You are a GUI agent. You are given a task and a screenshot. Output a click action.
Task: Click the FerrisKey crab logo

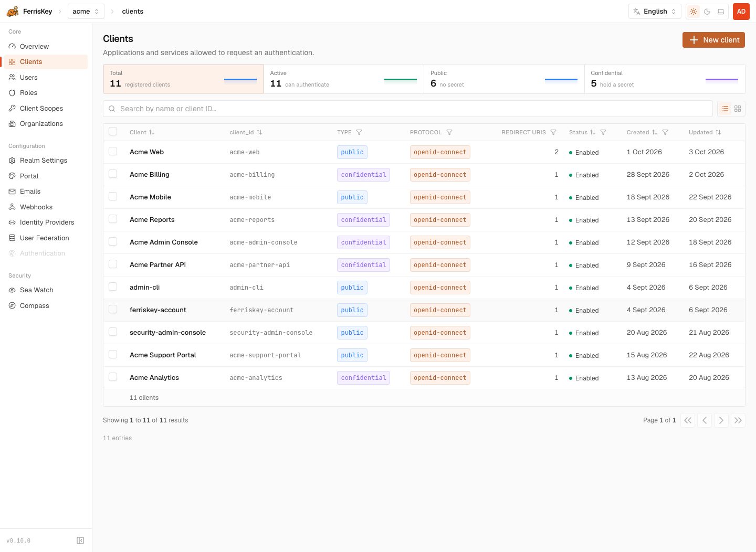[13, 11]
